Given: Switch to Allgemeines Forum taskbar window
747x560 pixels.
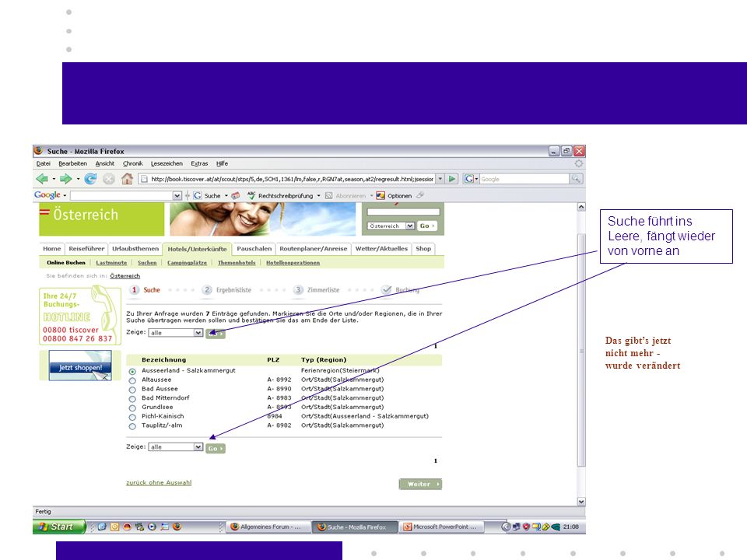Looking at the screenshot, I should pos(266,527).
